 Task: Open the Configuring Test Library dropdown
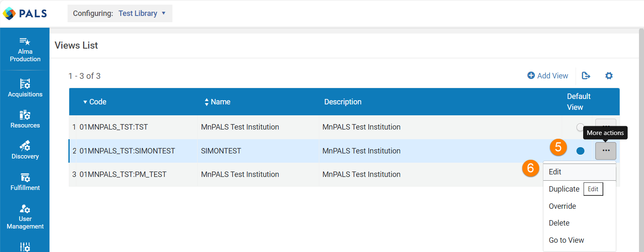pos(120,13)
